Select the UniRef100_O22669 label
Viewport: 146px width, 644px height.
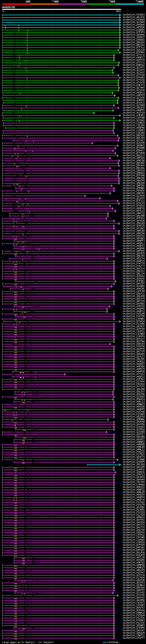(x=134, y=397)
